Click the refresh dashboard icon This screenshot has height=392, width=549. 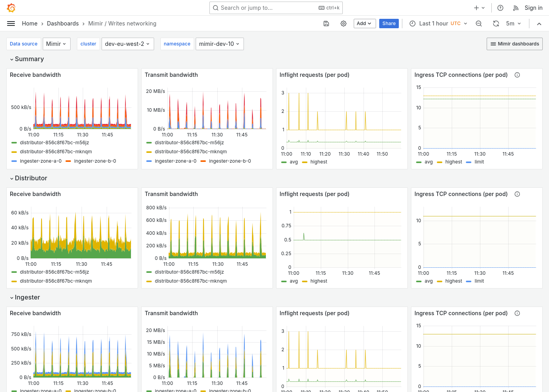(496, 24)
